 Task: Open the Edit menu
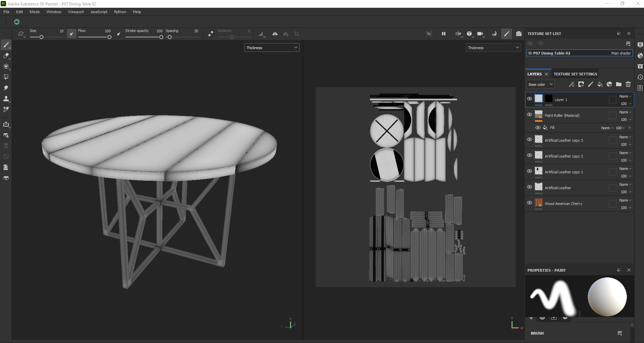pyautogui.click(x=20, y=12)
